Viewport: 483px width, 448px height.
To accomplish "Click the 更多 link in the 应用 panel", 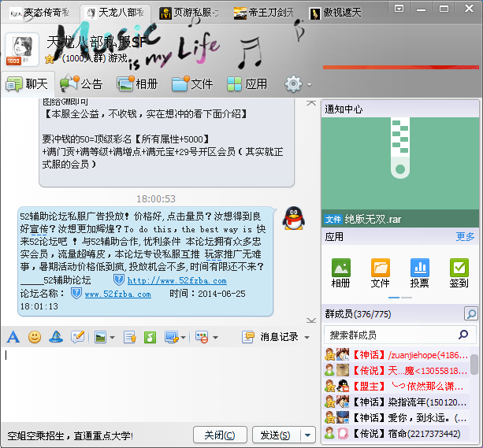I will (465, 236).
